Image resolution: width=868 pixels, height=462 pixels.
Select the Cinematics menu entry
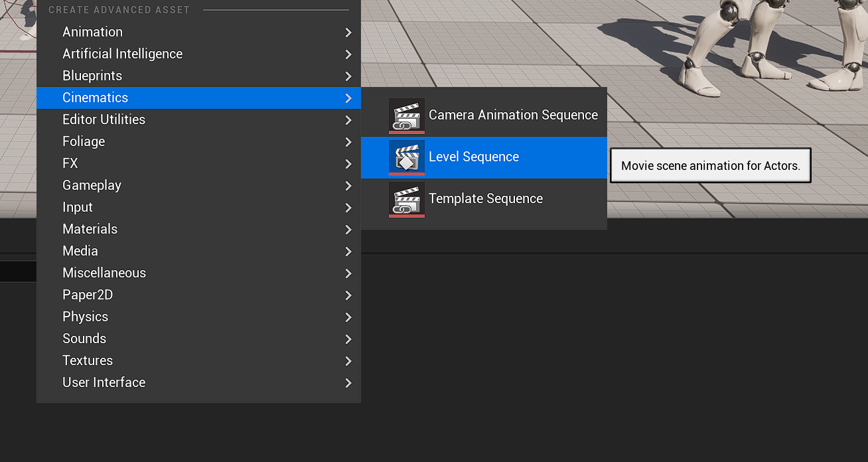click(x=198, y=98)
